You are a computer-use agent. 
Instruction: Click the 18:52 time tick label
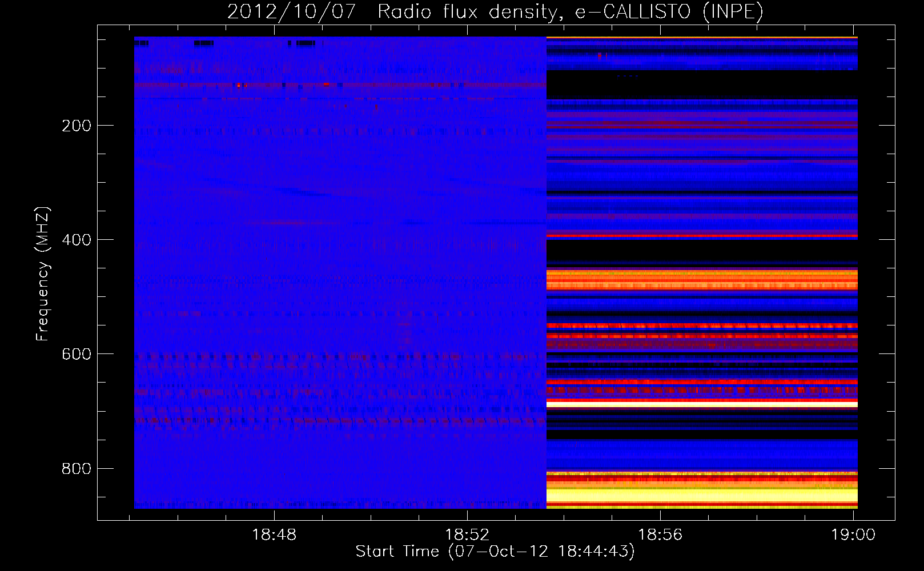point(467,535)
